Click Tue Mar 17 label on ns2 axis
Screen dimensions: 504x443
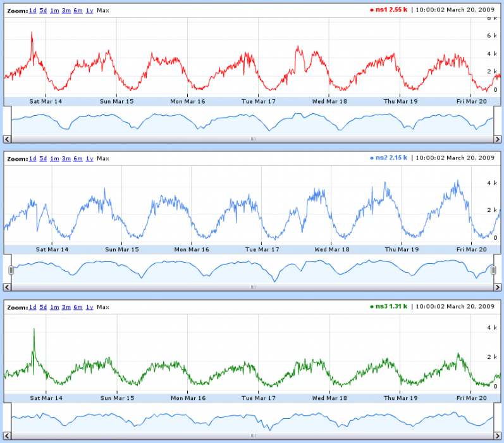pyautogui.click(x=262, y=249)
